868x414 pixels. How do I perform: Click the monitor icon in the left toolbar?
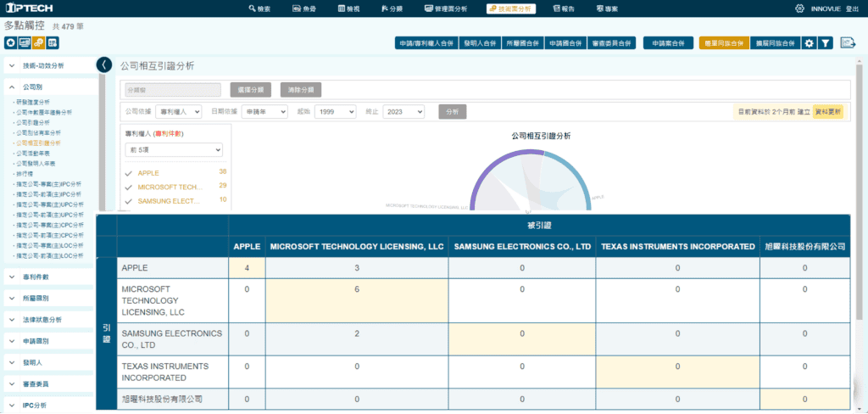25,42
